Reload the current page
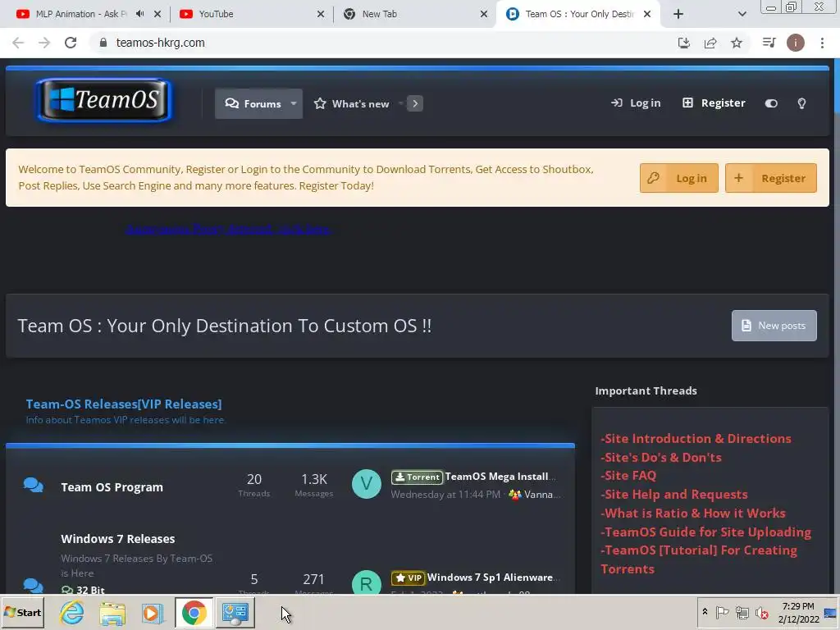 tap(71, 43)
